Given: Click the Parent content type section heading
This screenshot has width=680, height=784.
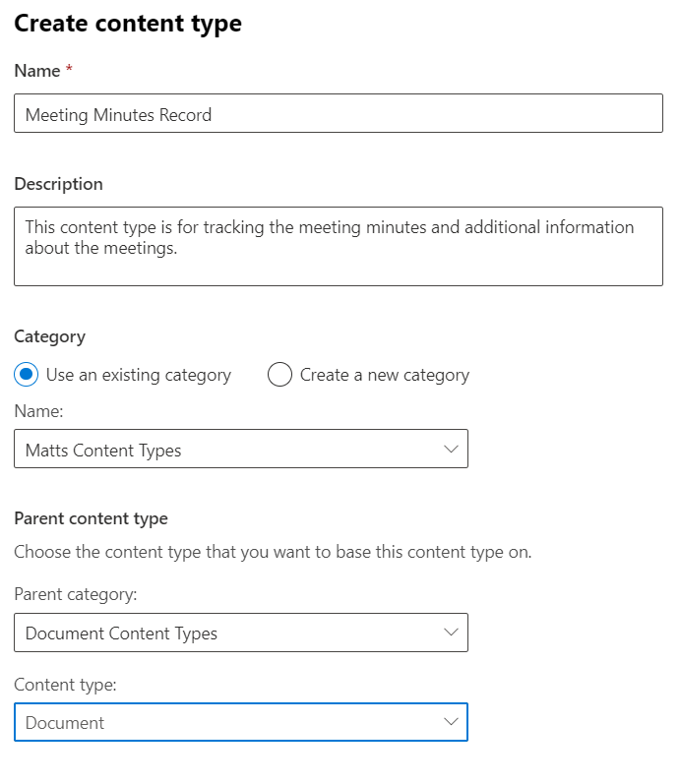Looking at the screenshot, I should 92,519.
